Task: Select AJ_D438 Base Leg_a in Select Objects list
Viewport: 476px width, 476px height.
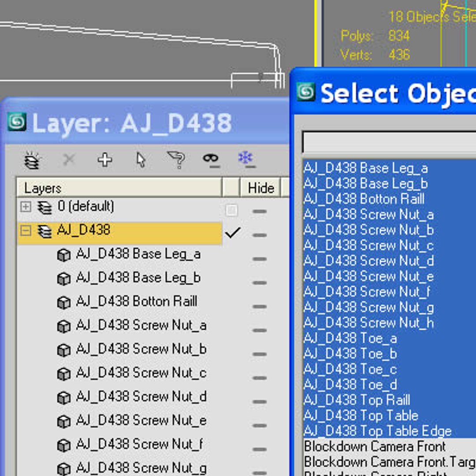Action: click(366, 168)
